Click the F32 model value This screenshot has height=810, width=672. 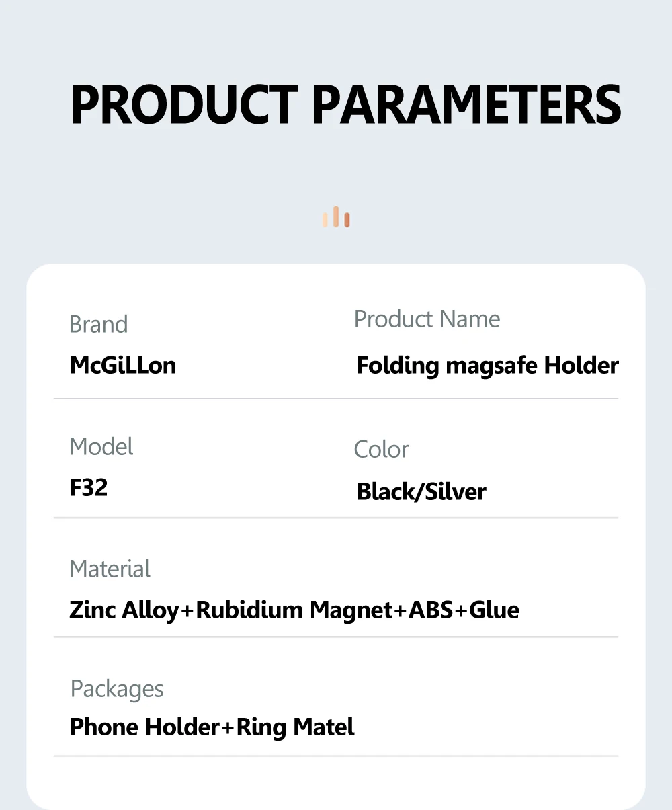(x=89, y=487)
